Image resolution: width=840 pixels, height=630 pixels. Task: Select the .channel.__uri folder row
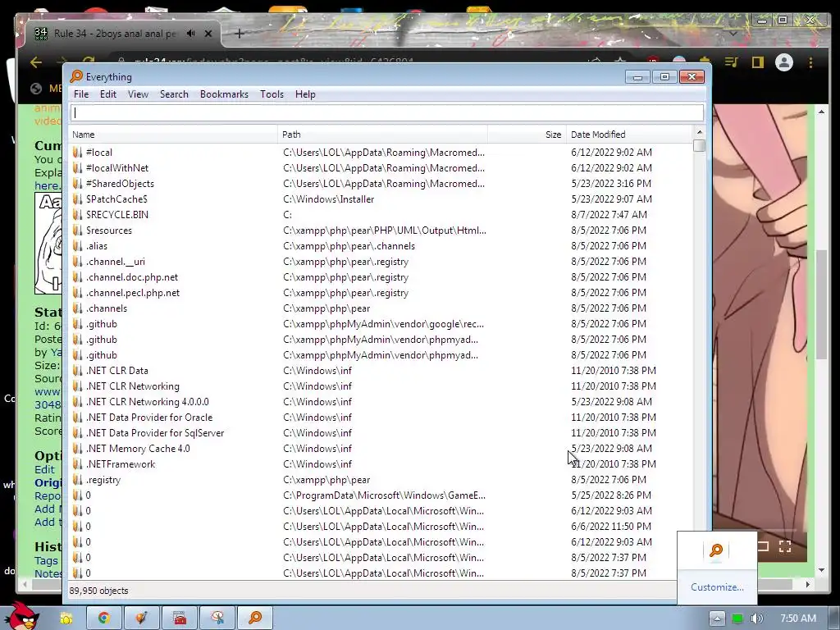click(381, 262)
